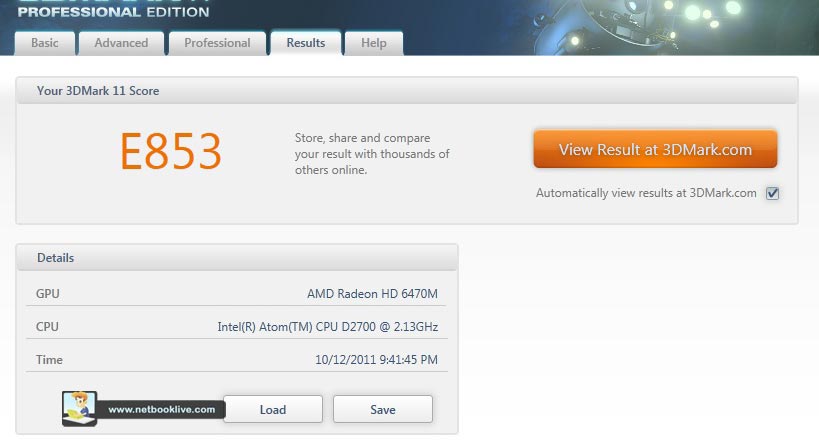
Task: Click the CPU row label
Action: pos(47,327)
